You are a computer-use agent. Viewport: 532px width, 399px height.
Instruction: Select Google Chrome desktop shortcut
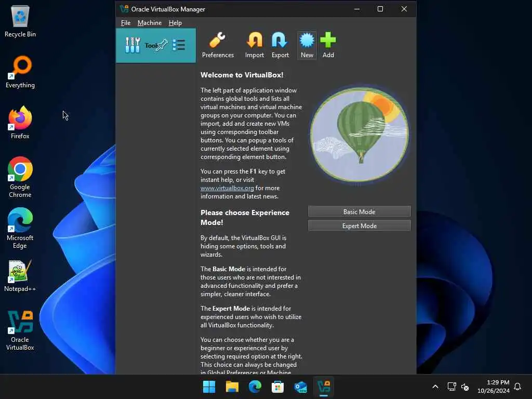20,177
